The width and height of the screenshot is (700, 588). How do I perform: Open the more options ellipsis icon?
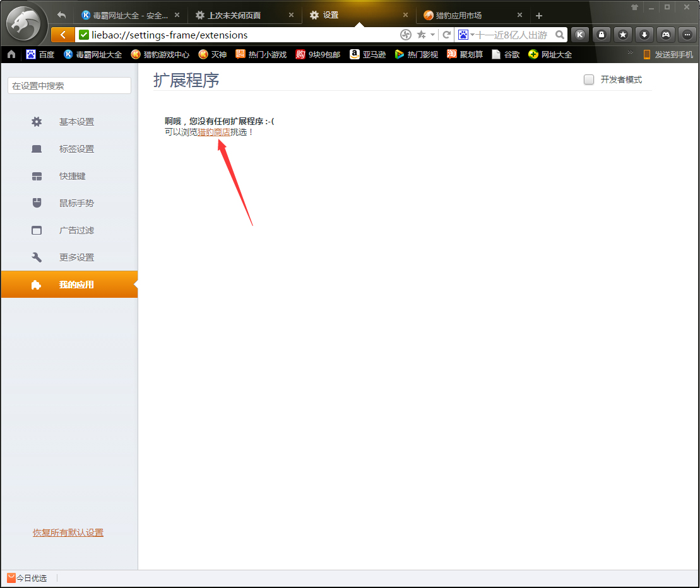coord(686,35)
